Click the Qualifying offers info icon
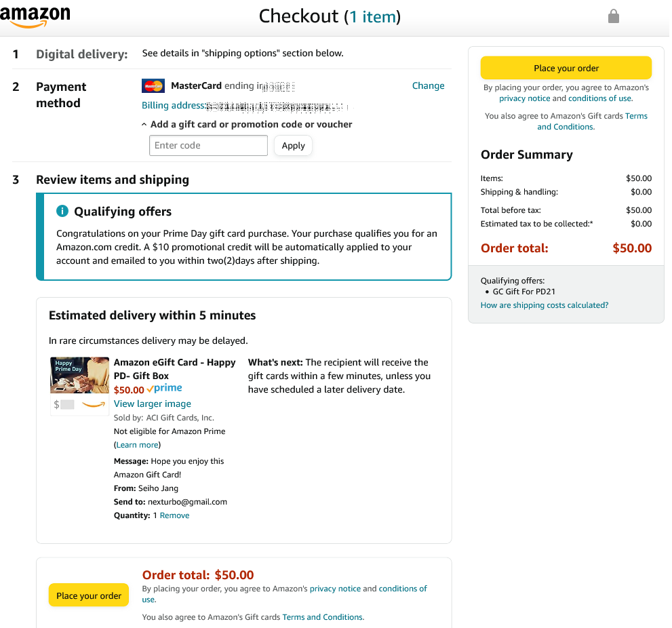This screenshot has height=628, width=672. [62, 211]
